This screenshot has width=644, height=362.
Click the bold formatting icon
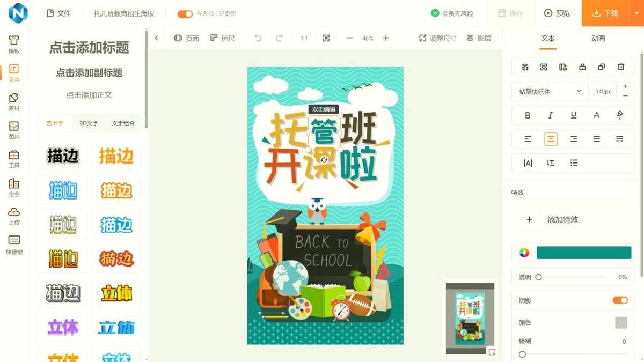point(528,115)
